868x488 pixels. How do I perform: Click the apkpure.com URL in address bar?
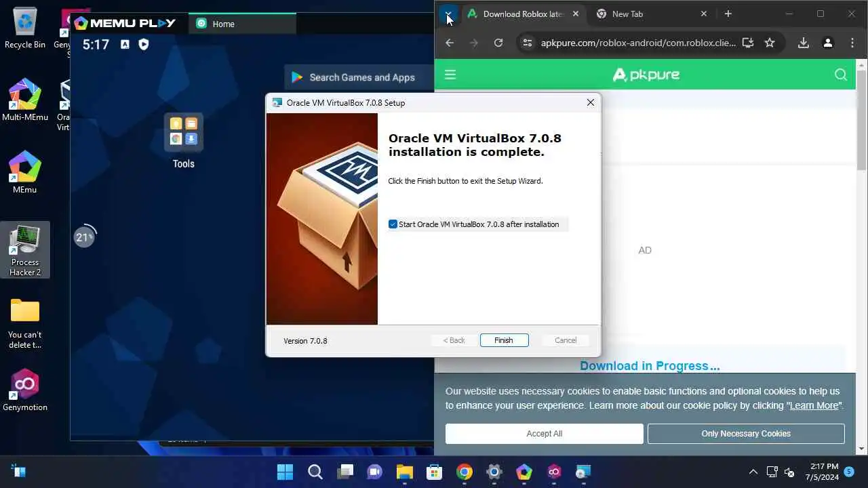638,43
